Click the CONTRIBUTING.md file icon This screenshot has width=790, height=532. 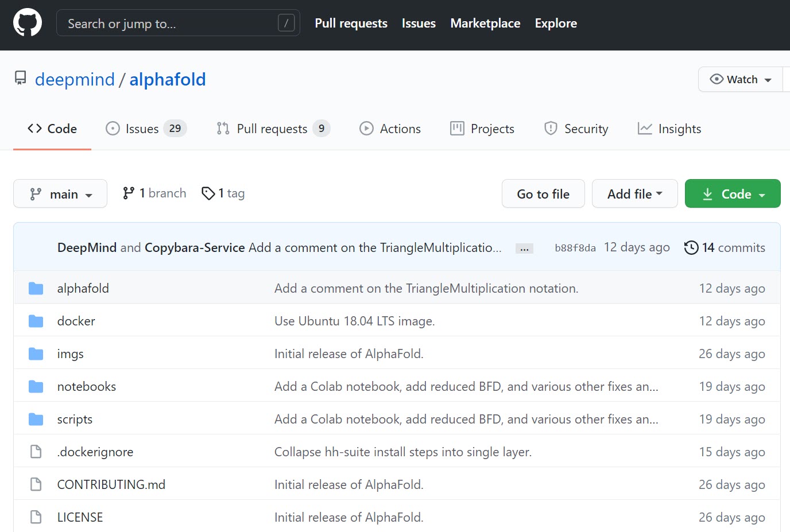[36, 484]
